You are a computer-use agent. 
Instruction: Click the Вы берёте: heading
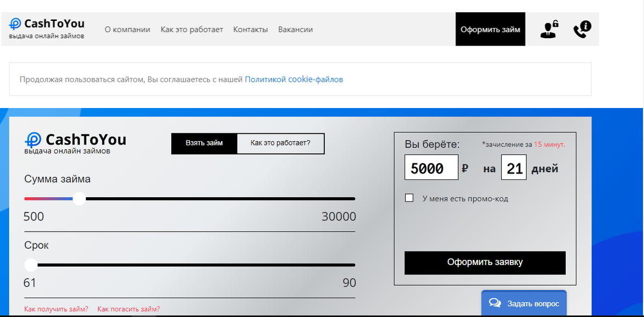pyautogui.click(x=432, y=144)
